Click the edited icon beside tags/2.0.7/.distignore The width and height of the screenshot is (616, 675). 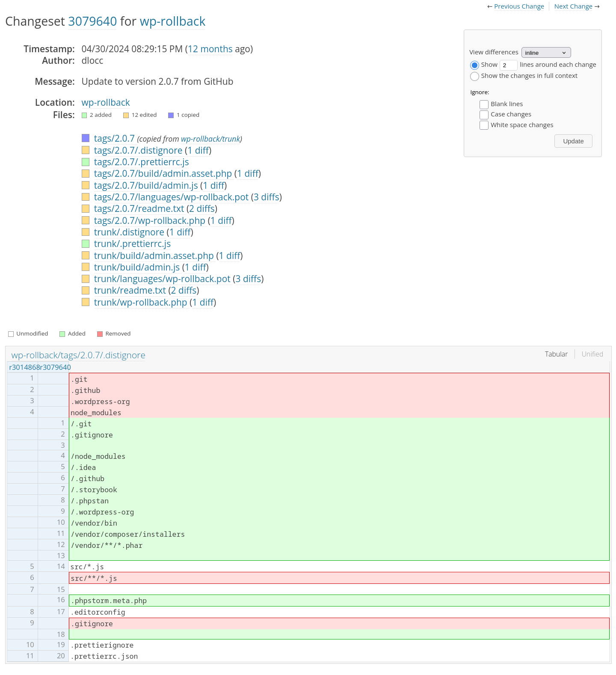(x=86, y=150)
